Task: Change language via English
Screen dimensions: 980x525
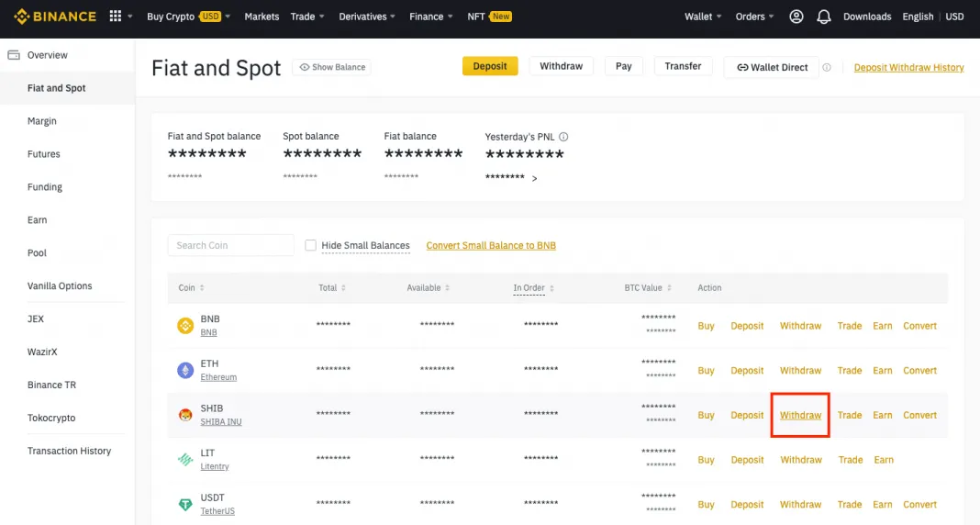Action: point(918,17)
